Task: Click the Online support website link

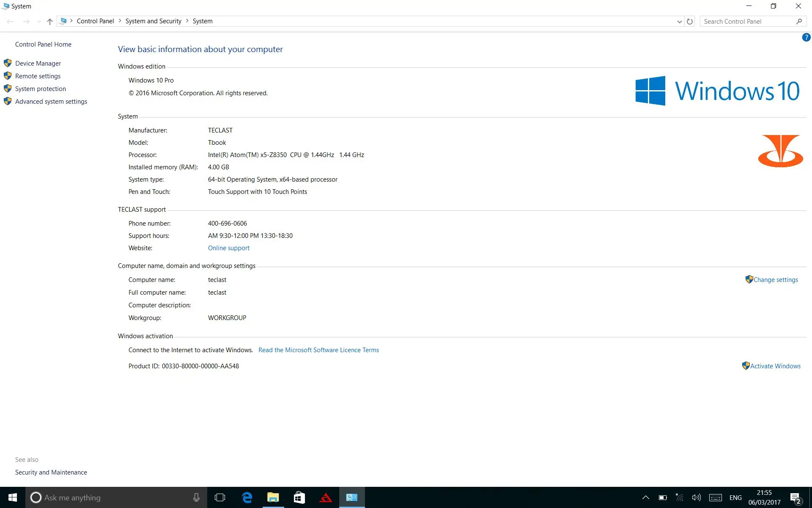Action: (229, 248)
